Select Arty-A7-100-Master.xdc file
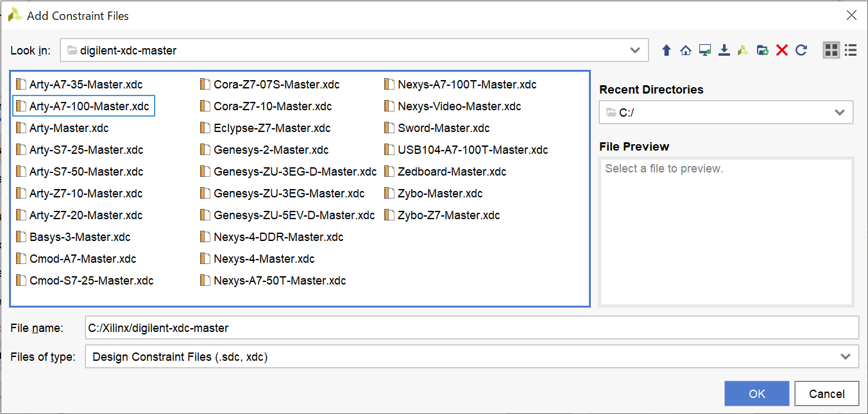 pos(83,106)
